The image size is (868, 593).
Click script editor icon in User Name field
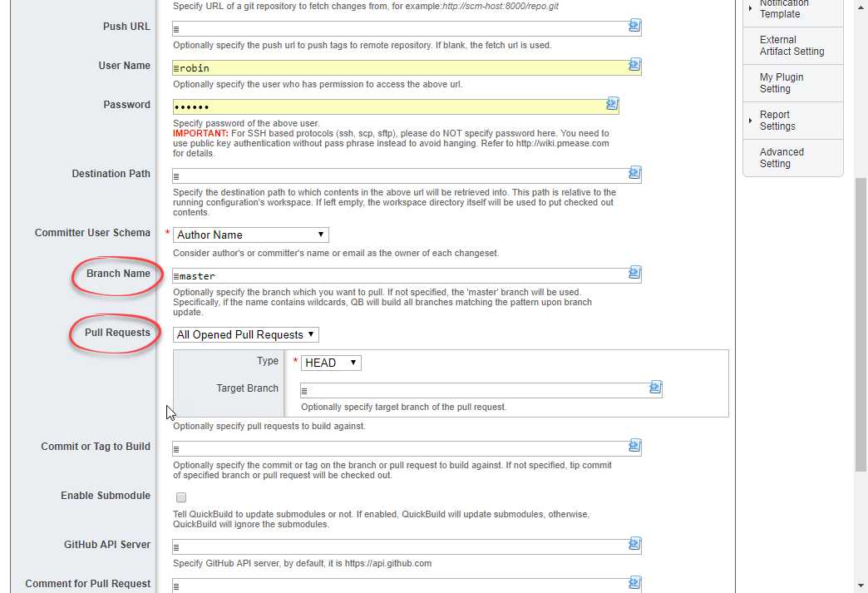[634, 66]
